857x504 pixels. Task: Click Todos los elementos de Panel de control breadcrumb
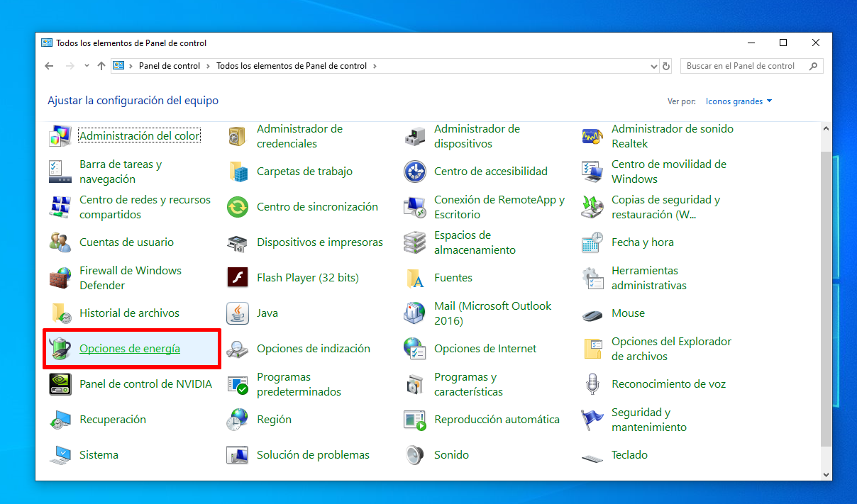(292, 66)
